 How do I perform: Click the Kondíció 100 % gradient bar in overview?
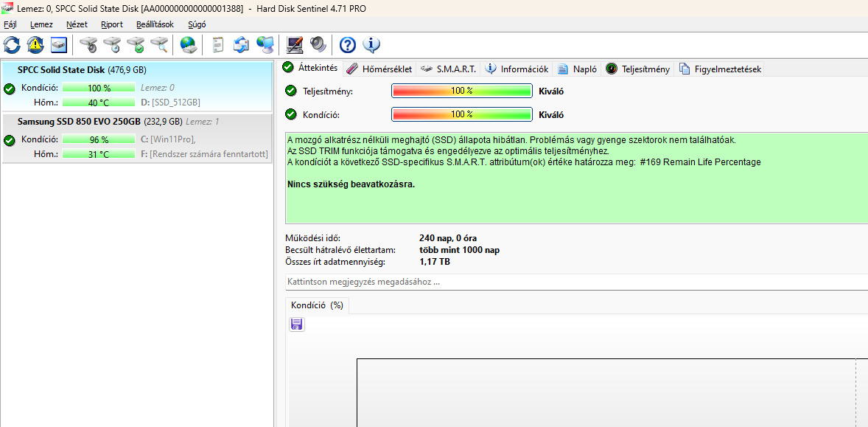pyautogui.click(x=462, y=114)
